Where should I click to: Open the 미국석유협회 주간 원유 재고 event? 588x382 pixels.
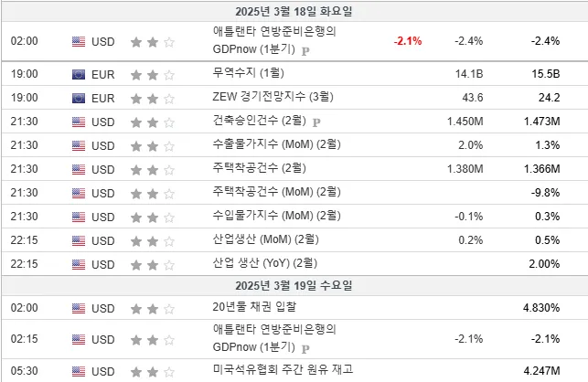point(283,369)
